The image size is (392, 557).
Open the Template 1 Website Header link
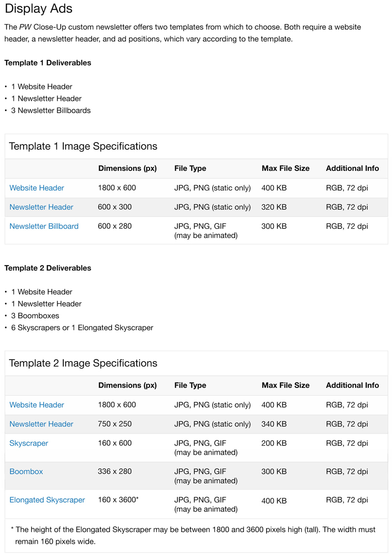pyautogui.click(x=37, y=188)
